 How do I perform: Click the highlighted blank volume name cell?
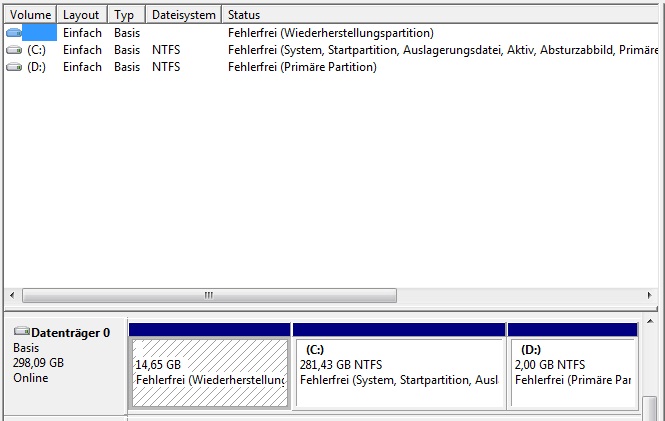click(39, 33)
